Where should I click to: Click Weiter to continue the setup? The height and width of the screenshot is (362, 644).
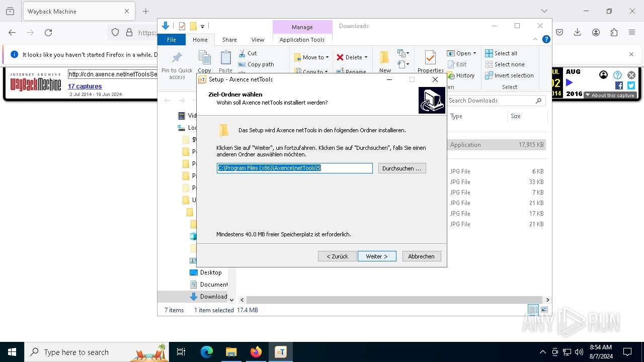pyautogui.click(x=377, y=256)
